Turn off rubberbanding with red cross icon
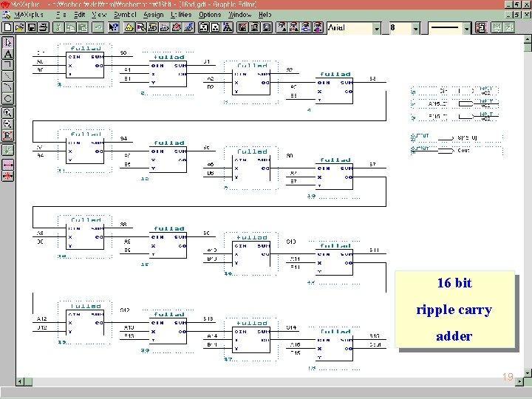Image resolution: width=532 pixels, height=399 pixels. (x=8, y=176)
